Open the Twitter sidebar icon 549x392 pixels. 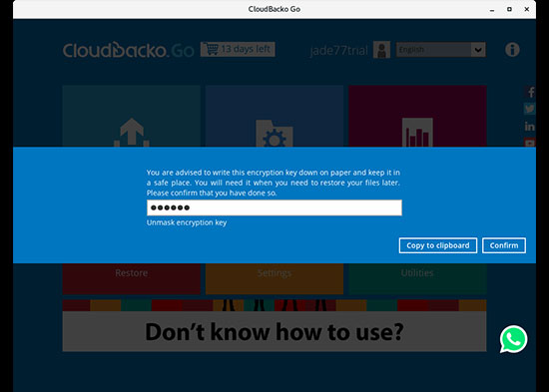click(x=530, y=109)
